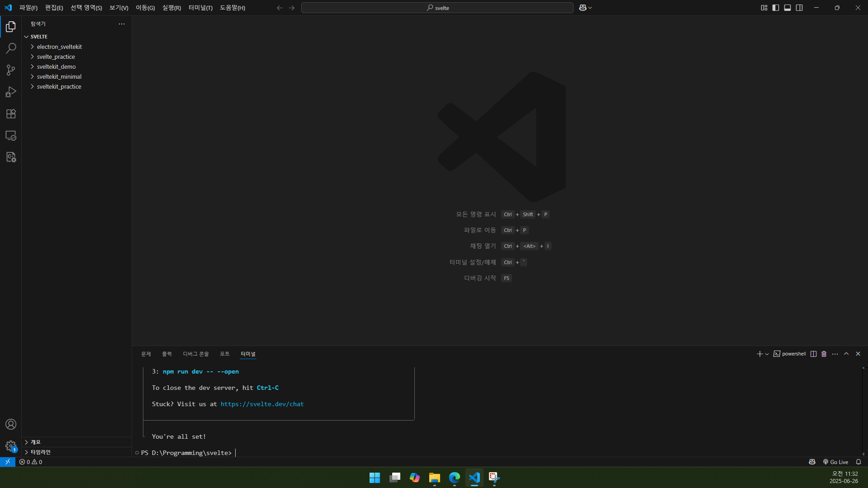Screen dimensions: 868x488
Task: Open Microsoft Edge from taskbar
Action: click(454, 478)
